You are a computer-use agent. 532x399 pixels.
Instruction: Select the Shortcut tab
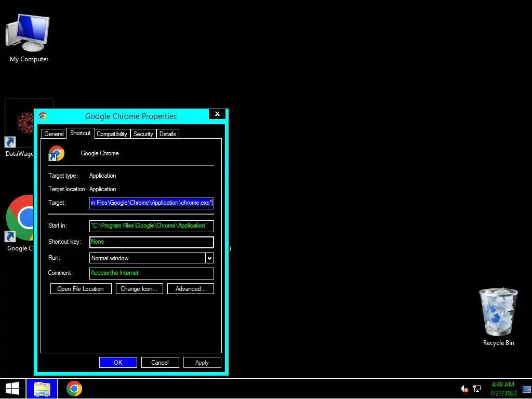tap(81, 133)
